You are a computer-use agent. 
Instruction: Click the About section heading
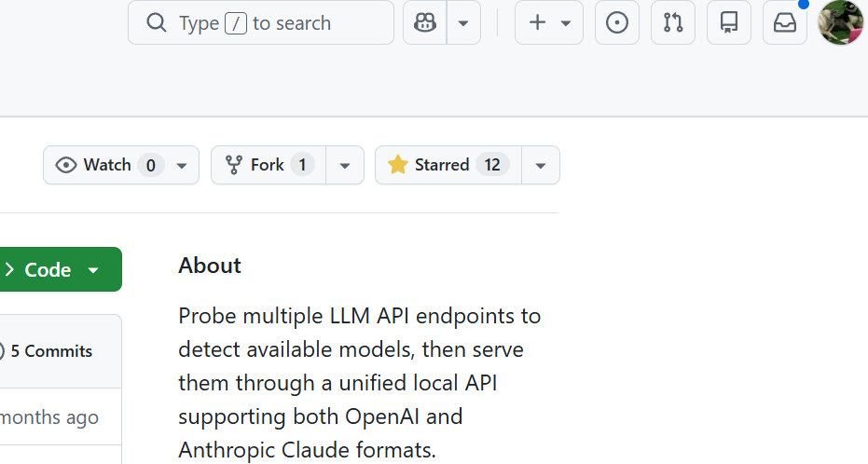point(210,266)
